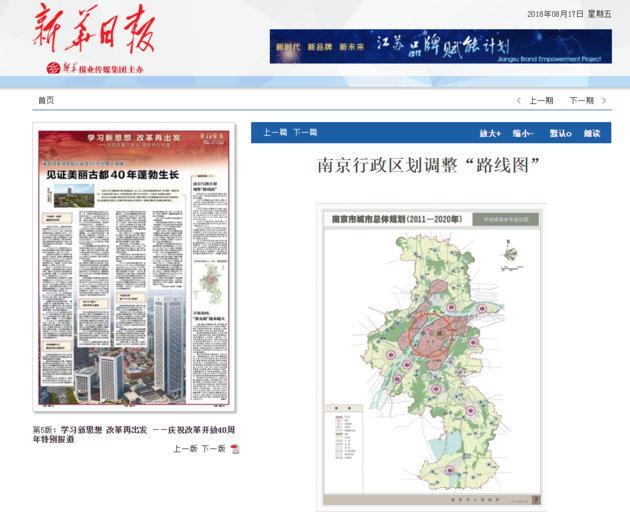Click the right chevron after 下一期
This screenshot has width=630, height=512.
pyautogui.click(x=604, y=100)
